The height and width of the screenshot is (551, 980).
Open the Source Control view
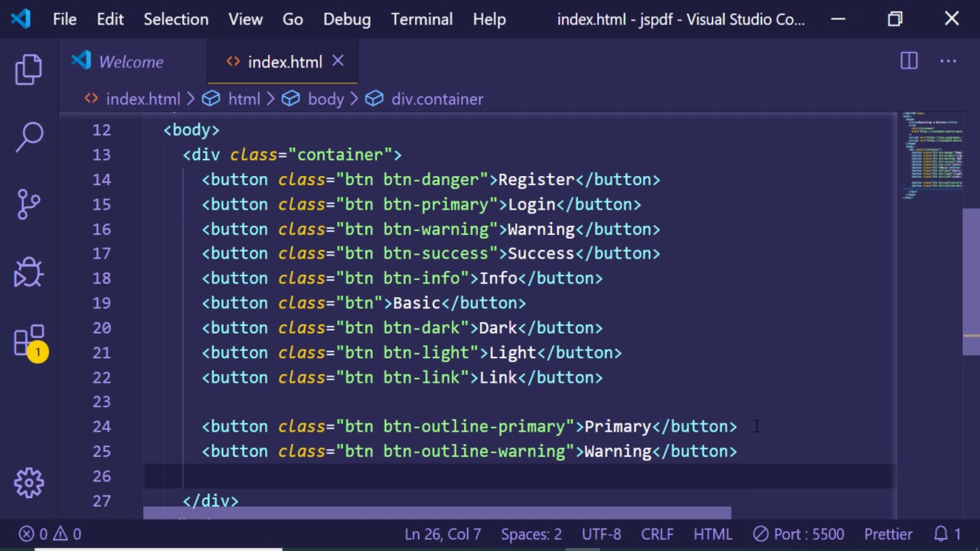coord(29,204)
